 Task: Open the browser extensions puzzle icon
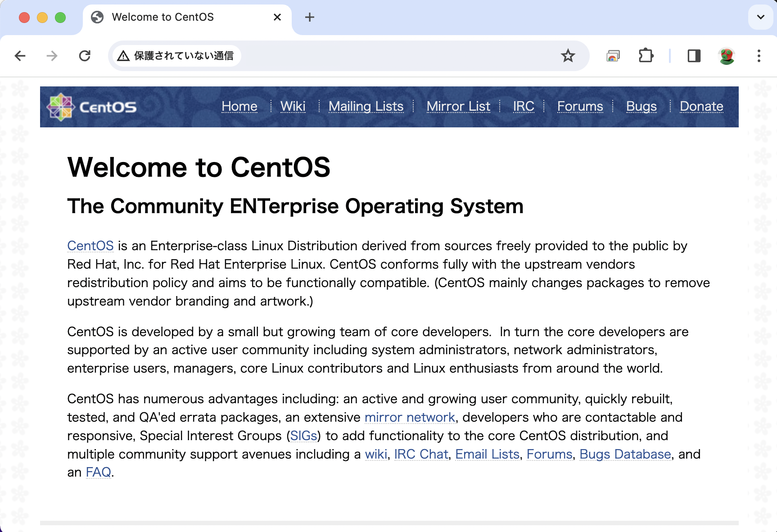tap(646, 55)
